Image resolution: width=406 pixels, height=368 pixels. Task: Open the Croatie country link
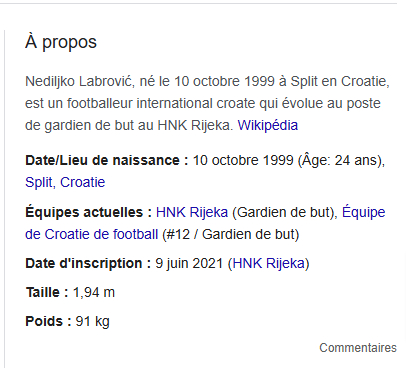[82, 182]
